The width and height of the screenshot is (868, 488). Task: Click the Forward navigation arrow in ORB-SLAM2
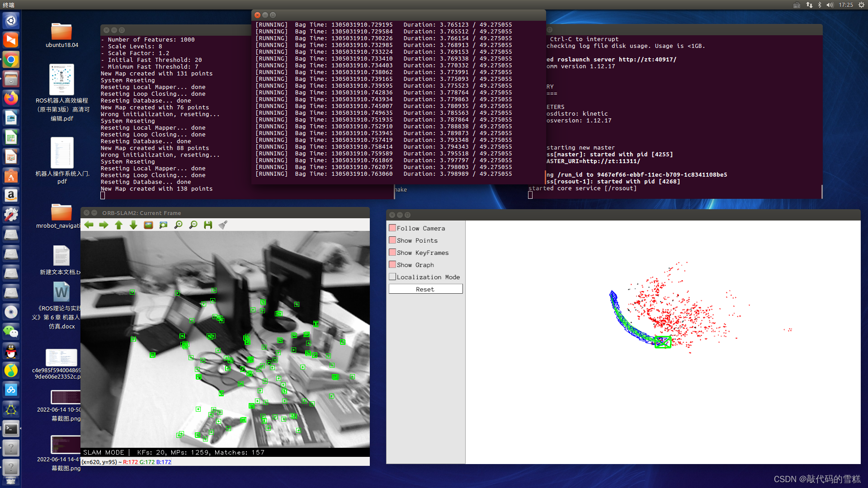coord(103,225)
